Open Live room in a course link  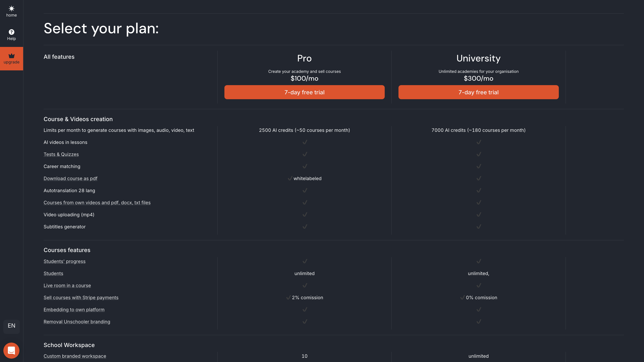click(67, 286)
